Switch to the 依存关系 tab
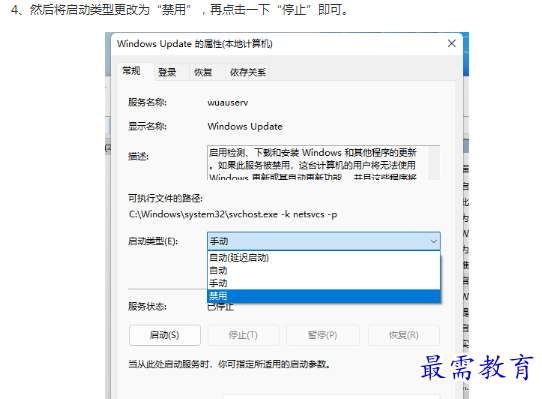Viewport: 542px width, 399px height. (247, 72)
